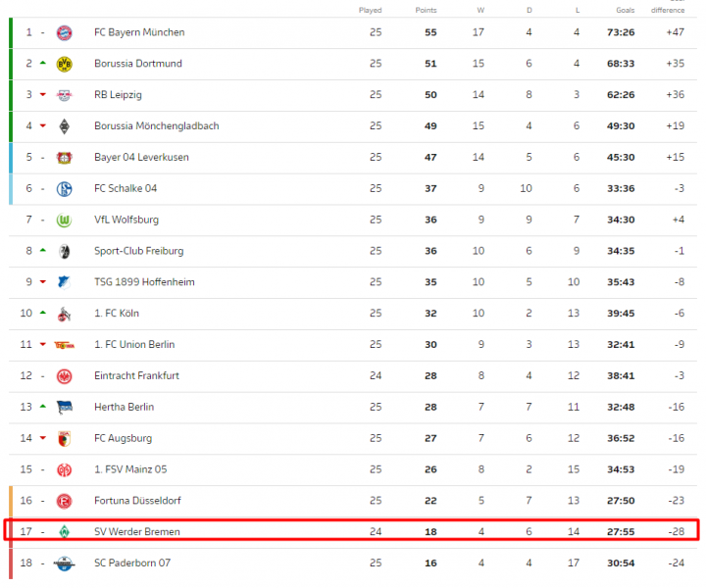This screenshot has width=706, height=588.
Task: Sort by the Played column header
Action: [x=371, y=10]
